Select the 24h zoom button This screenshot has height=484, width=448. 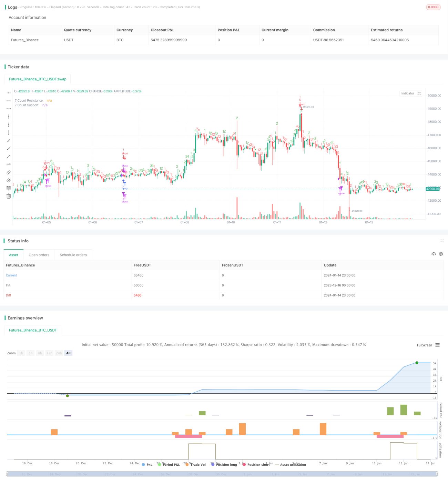[x=59, y=353]
